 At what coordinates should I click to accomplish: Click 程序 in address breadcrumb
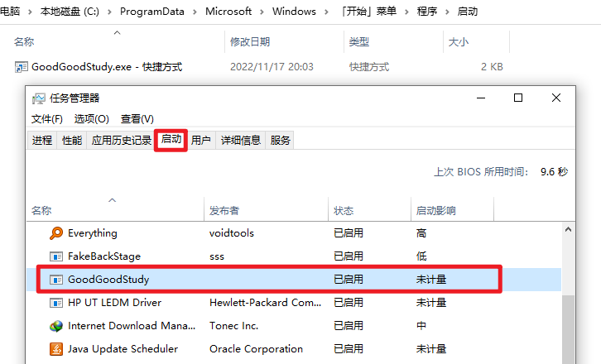427,12
